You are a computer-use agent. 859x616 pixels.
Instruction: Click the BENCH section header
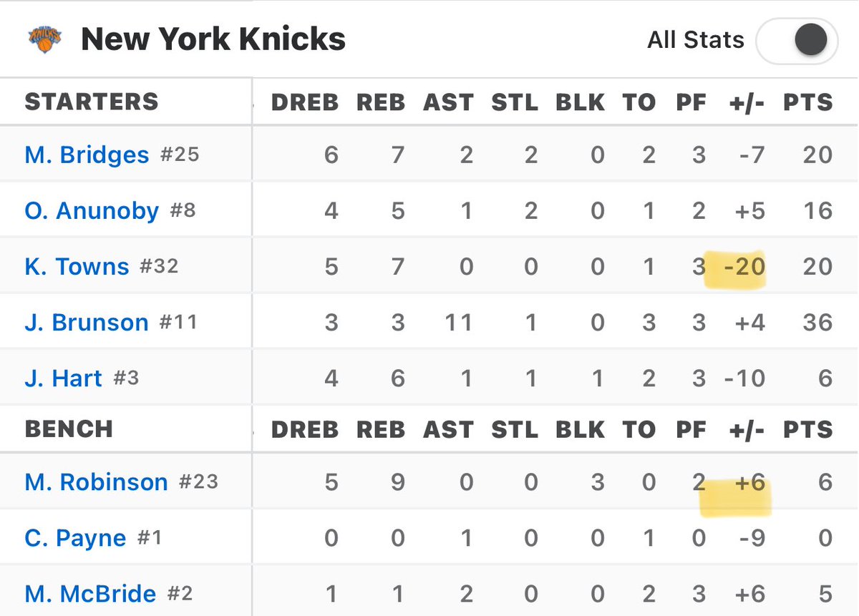(69, 429)
